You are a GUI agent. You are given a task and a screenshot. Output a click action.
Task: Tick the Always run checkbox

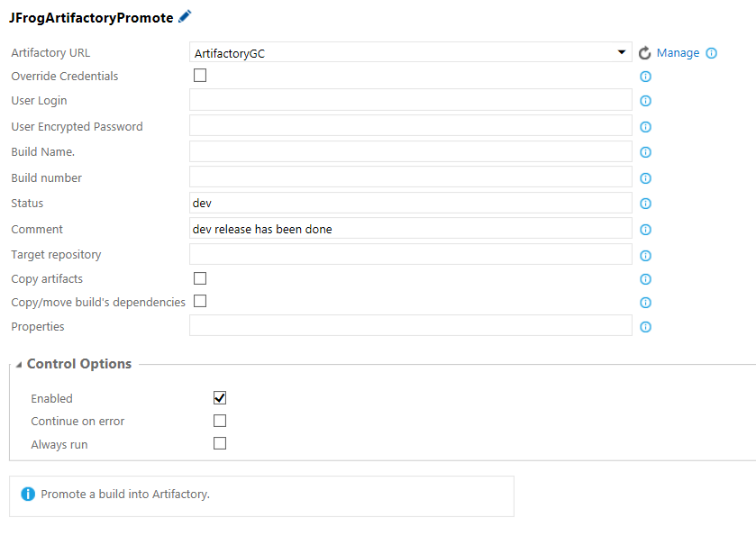click(220, 443)
